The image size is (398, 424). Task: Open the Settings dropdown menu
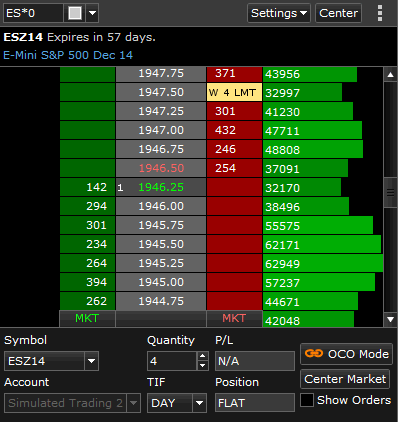pyautogui.click(x=279, y=13)
